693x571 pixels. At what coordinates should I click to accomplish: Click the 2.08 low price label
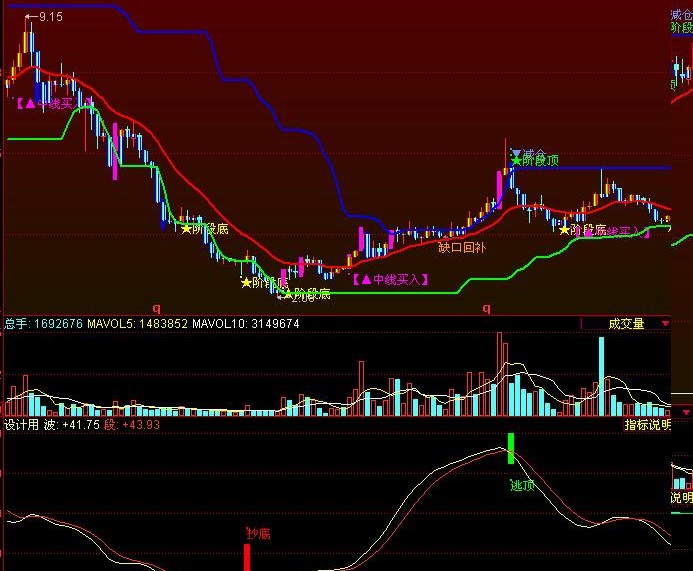[x=303, y=298]
